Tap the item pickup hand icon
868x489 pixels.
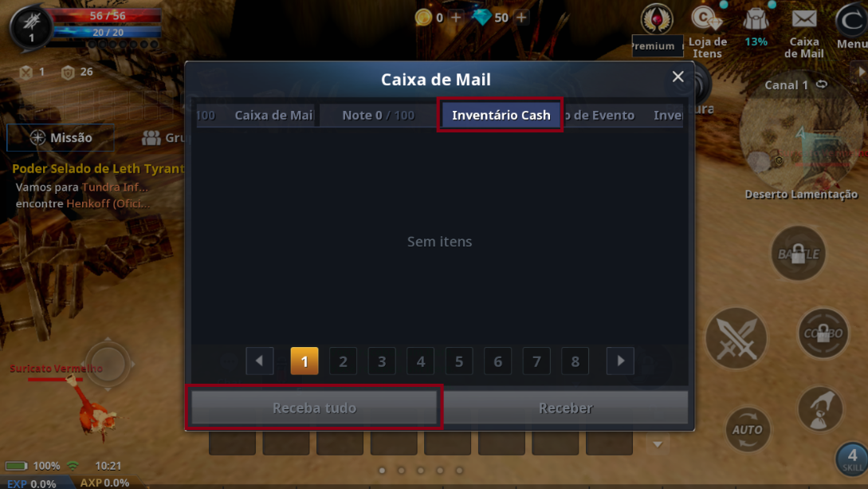820,409
